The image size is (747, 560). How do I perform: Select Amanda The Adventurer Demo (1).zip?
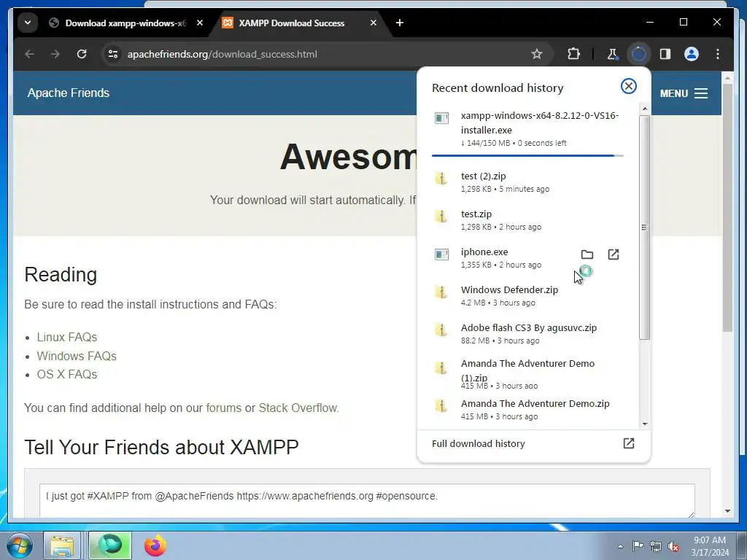pos(527,373)
